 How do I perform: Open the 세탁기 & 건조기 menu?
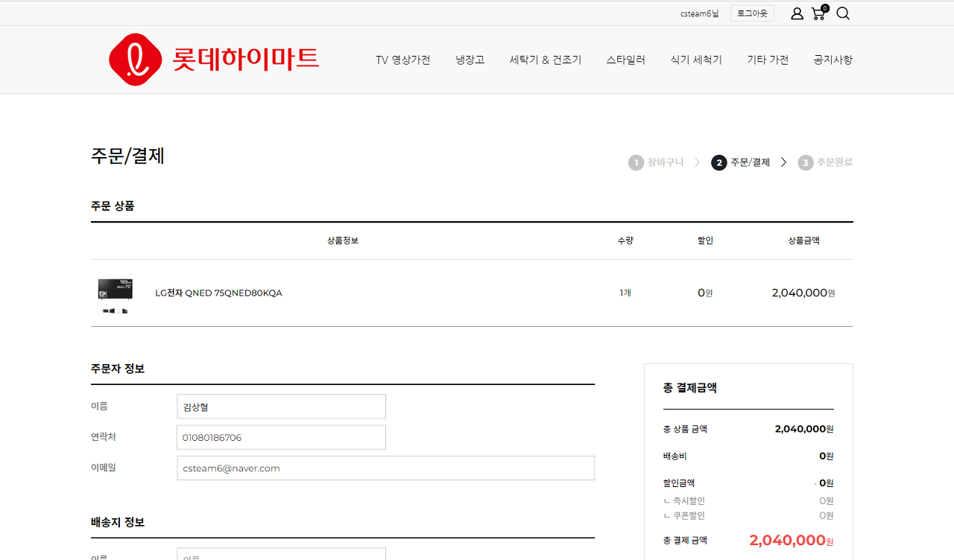pyautogui.click(x=546, y=60)
